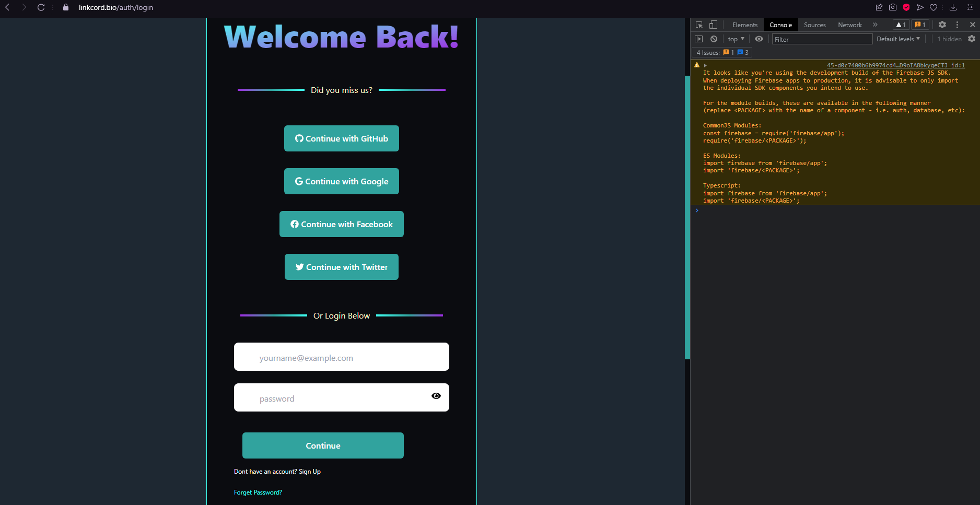Click the console Filter field
The width and height of the screenshot is (980, 505).
coord(822,39)
